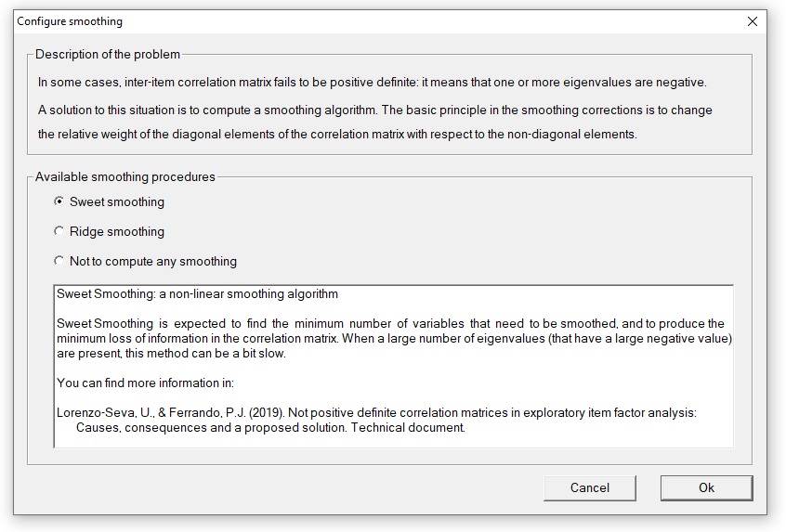Image resolution: width=786 pixels, height=532 pixels.
Task: Place cursor on Sweet Smoothing: a non-linear heading
Action: 197,294
